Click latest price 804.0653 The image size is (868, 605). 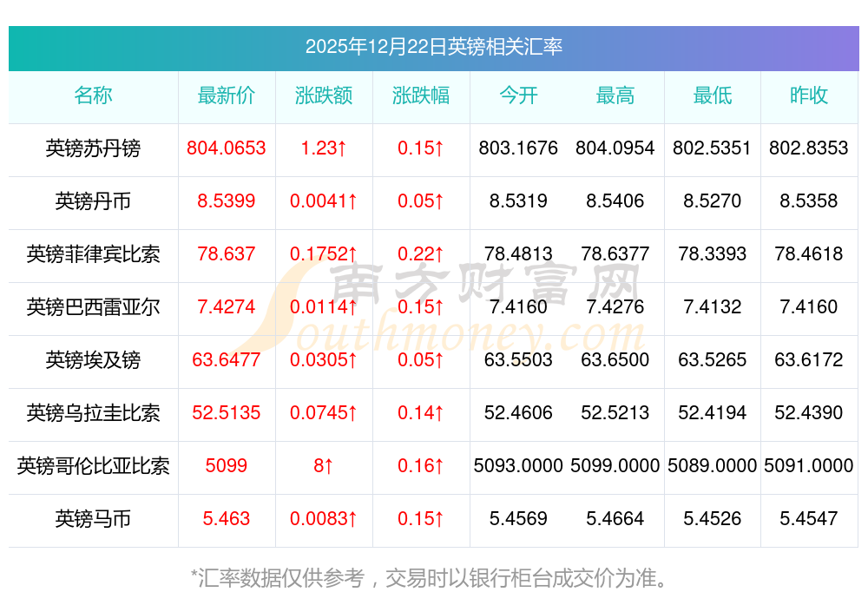pos(226,148)
